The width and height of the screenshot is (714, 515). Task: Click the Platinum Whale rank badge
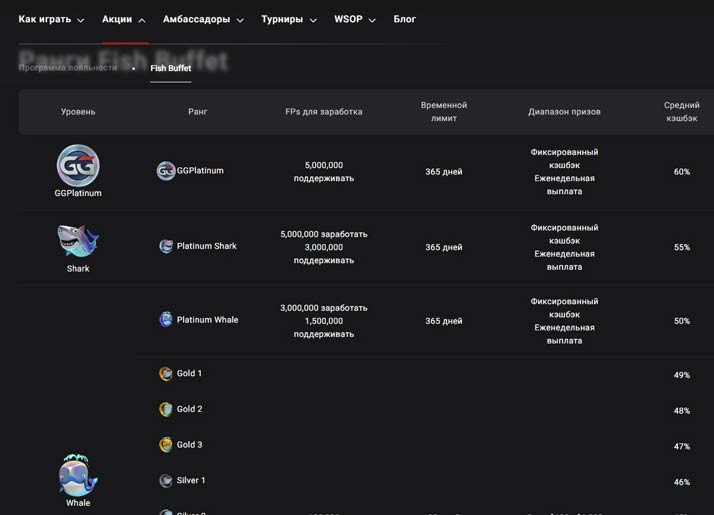[x=166, y=320]
